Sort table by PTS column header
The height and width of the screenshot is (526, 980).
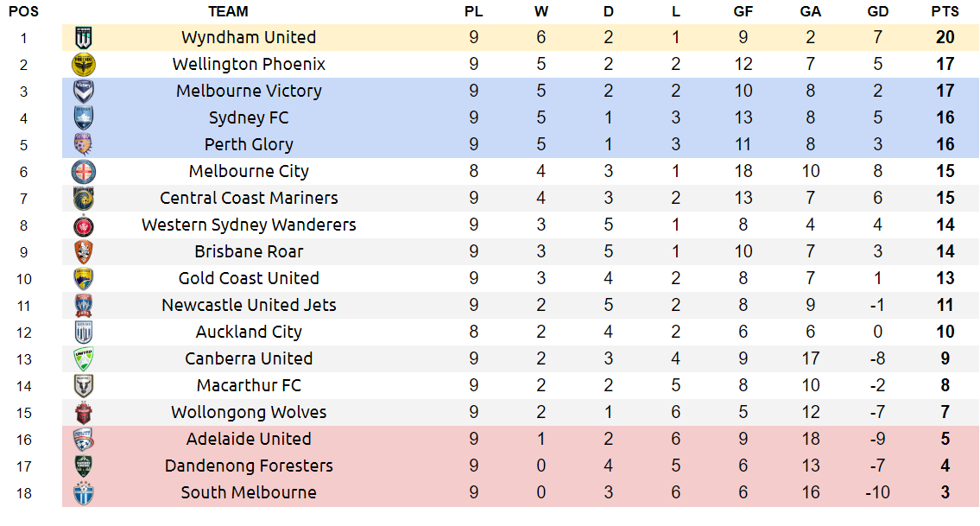(x=945, y=11)
